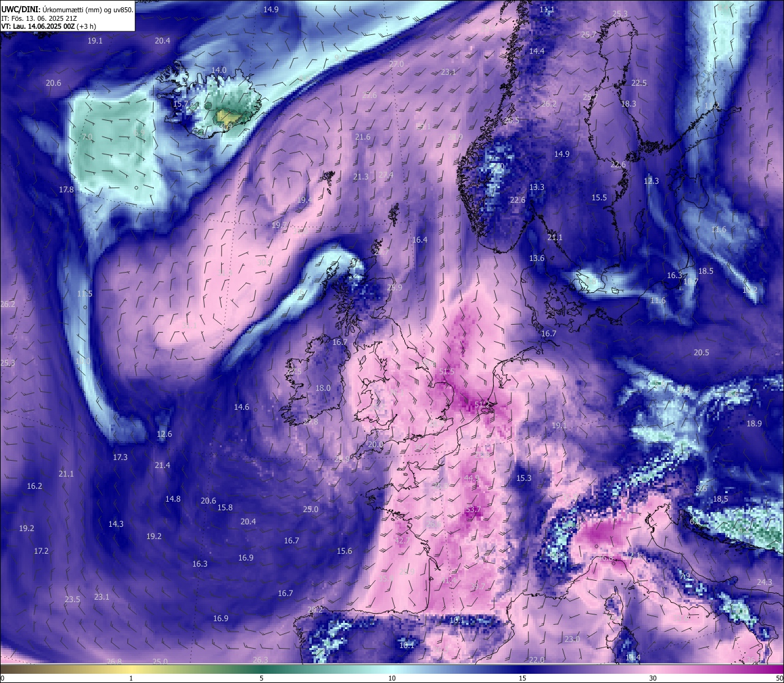This screenshot has height=683, width=784.
Task: Click the 14.3 map value
Action: point(116,524)
